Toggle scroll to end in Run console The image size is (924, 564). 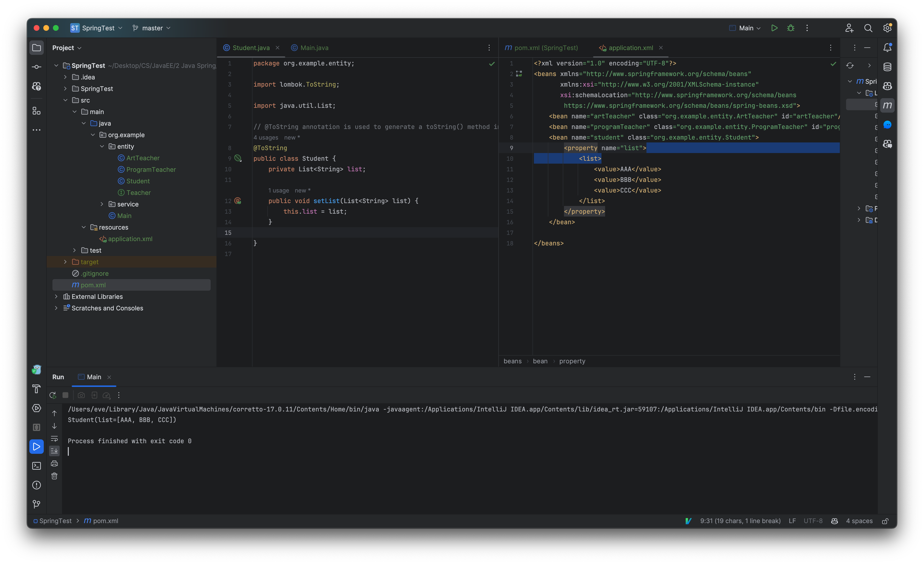click(x=54, y=451)
